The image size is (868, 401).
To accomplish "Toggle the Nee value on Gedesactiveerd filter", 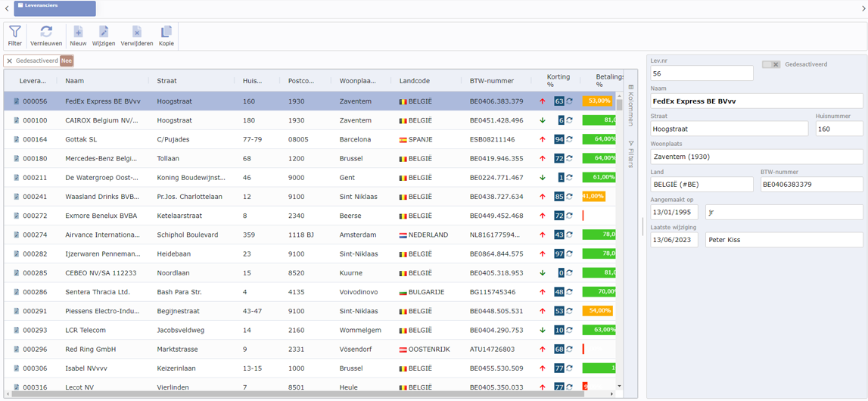I will pos(67,61).
